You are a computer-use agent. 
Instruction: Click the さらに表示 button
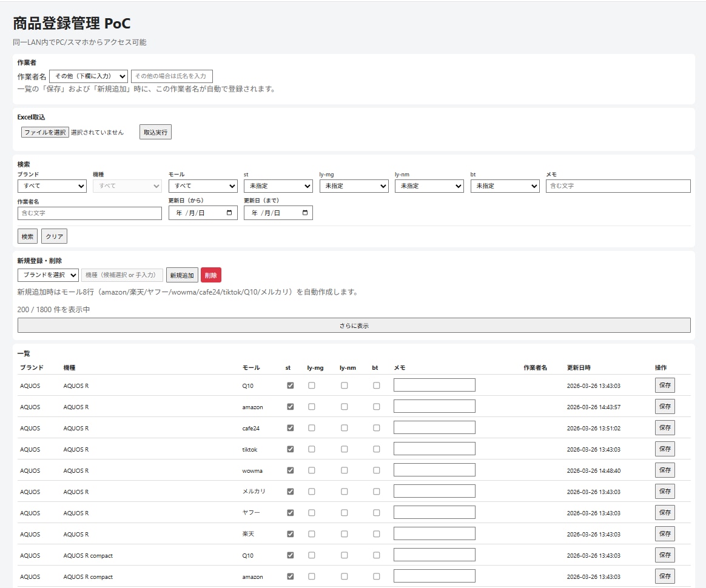(354, 326)
